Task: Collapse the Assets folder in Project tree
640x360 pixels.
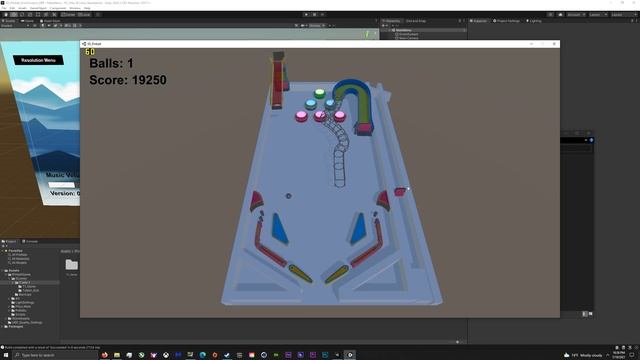Action: [3, 271]
